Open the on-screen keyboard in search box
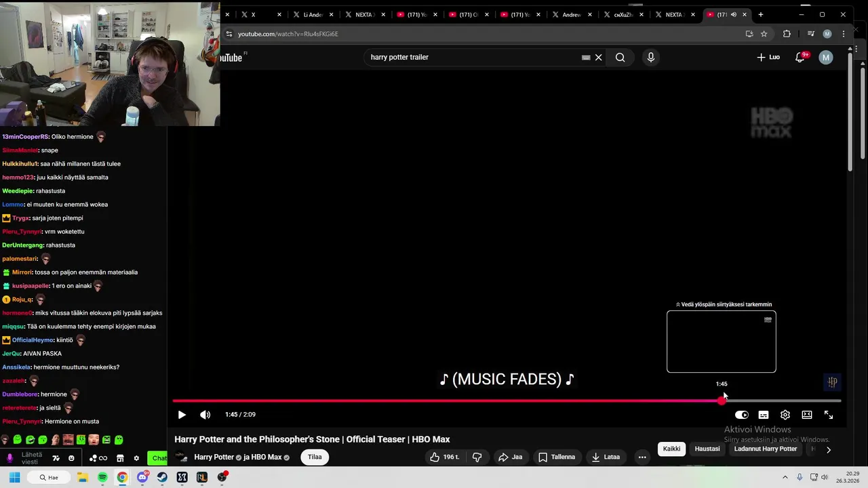 coord(586,58)
